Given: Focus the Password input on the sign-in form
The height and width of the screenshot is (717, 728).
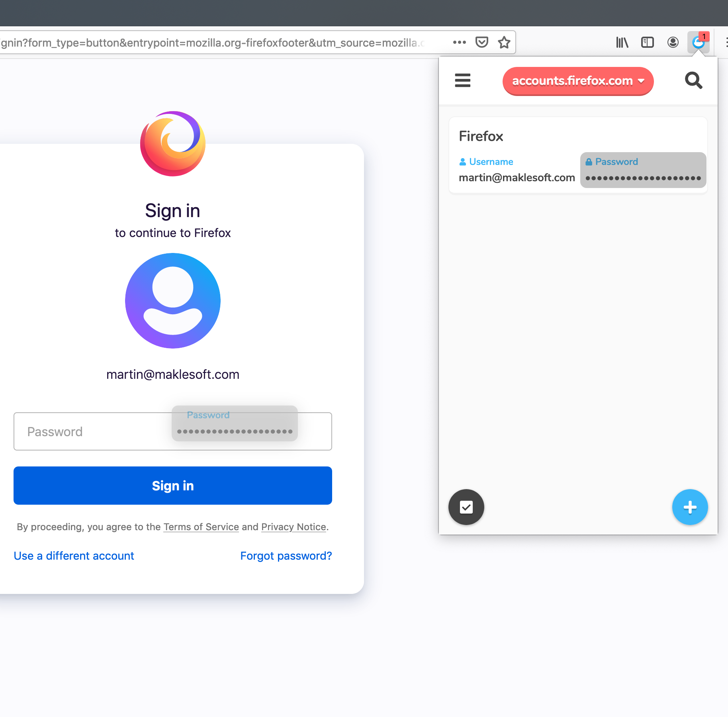Looking at the screenshot, I should pos(173,431).
